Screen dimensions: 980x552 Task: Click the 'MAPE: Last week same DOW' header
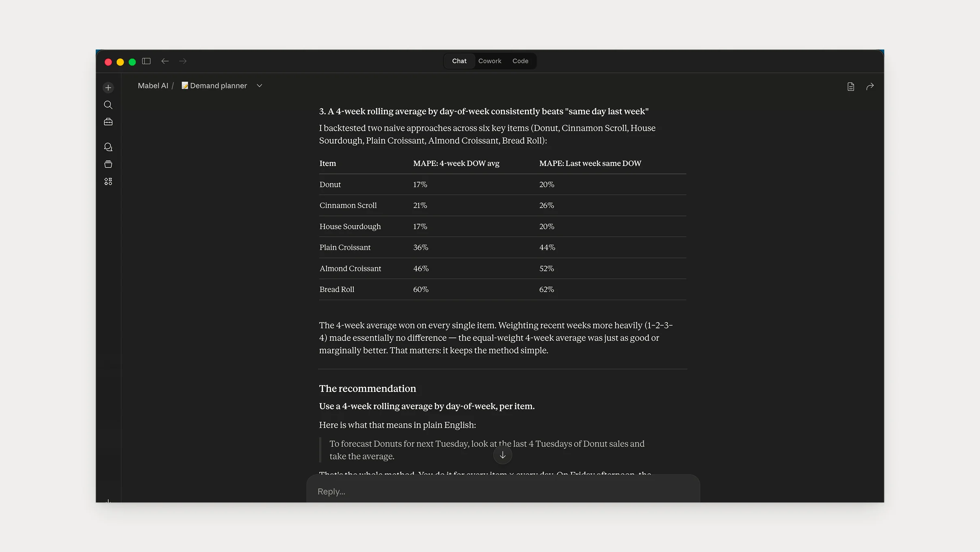[590, 164]
